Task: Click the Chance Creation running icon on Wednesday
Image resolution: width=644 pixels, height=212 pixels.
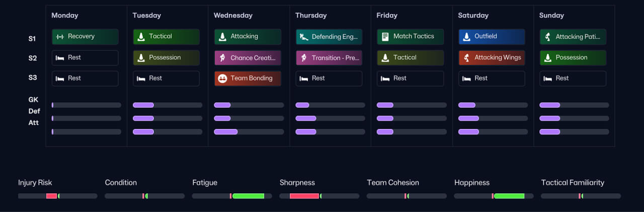Action: [x=222, y=58]
